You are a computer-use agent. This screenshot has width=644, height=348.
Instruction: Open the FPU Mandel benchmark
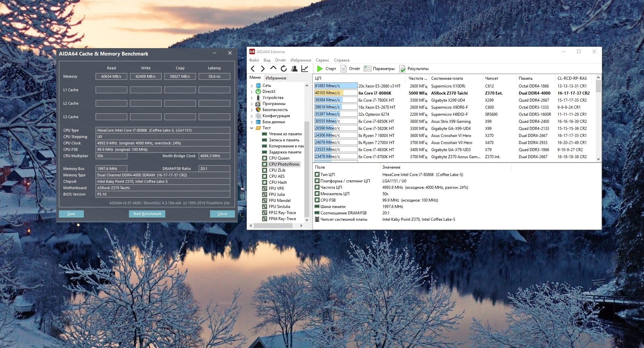[280, 201]
